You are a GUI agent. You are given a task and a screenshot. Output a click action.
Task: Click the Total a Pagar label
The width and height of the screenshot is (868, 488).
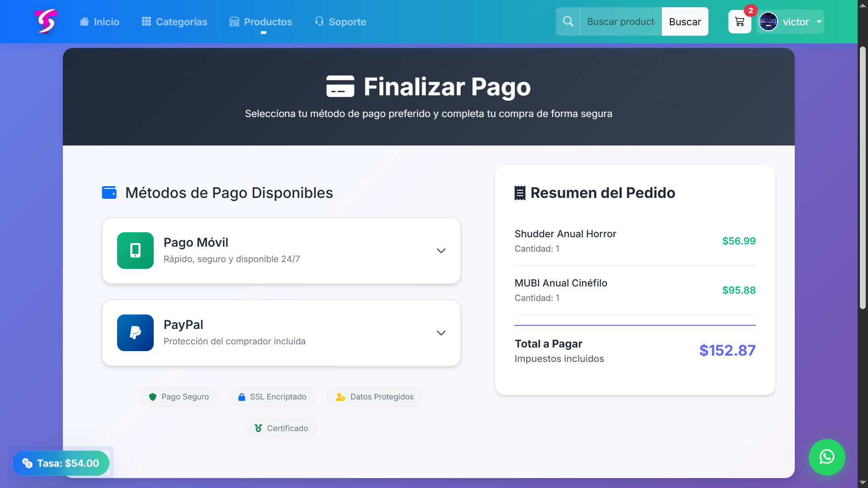[548, 344]
